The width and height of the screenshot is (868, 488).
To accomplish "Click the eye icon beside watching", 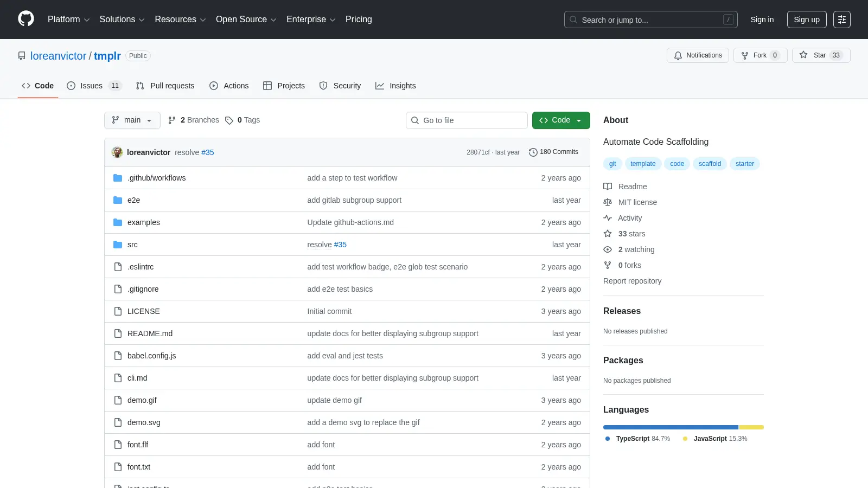I will 608,249.
